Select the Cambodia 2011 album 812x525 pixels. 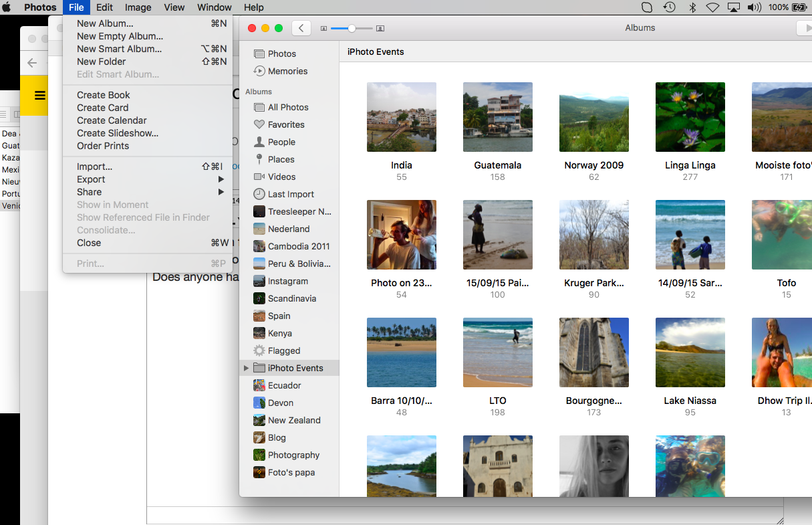298,246
